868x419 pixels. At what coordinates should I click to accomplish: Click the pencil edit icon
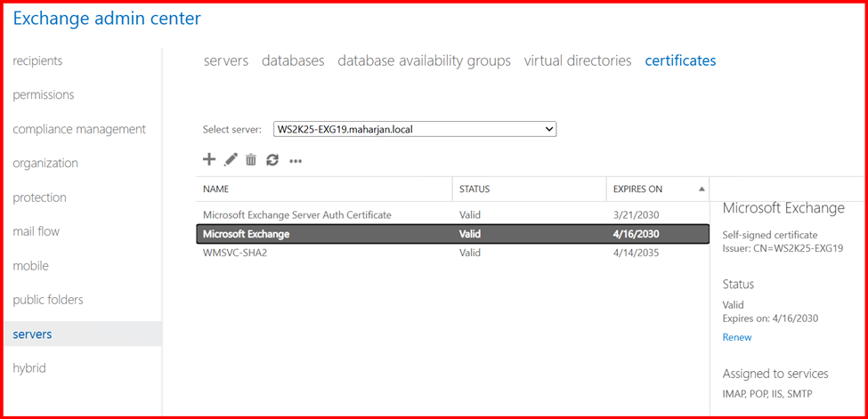pyautogui.click(x=231, y=160)
